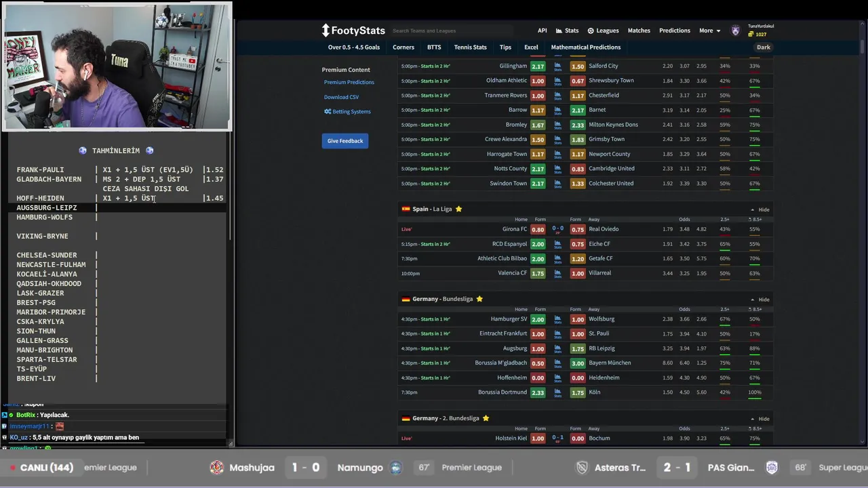Open Stats icon for Swindon Town match
868x488 pixels.
tap(557, 184)
